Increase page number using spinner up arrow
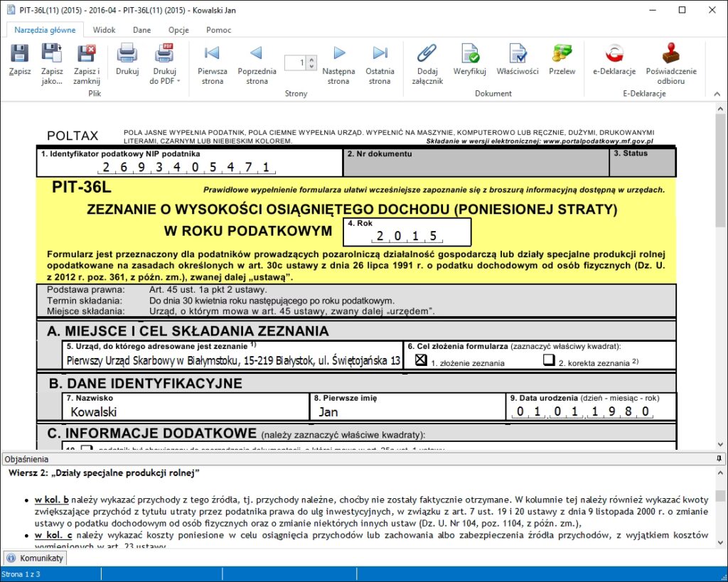The width and height of the screenshot is (728, 582). coord(312,60)
